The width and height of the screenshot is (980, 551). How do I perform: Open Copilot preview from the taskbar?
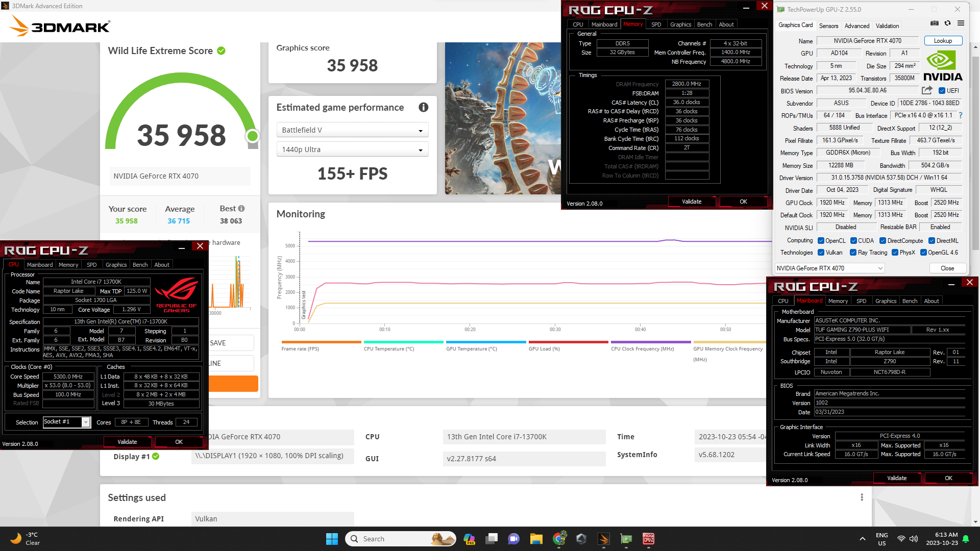[x=469, y=539]
